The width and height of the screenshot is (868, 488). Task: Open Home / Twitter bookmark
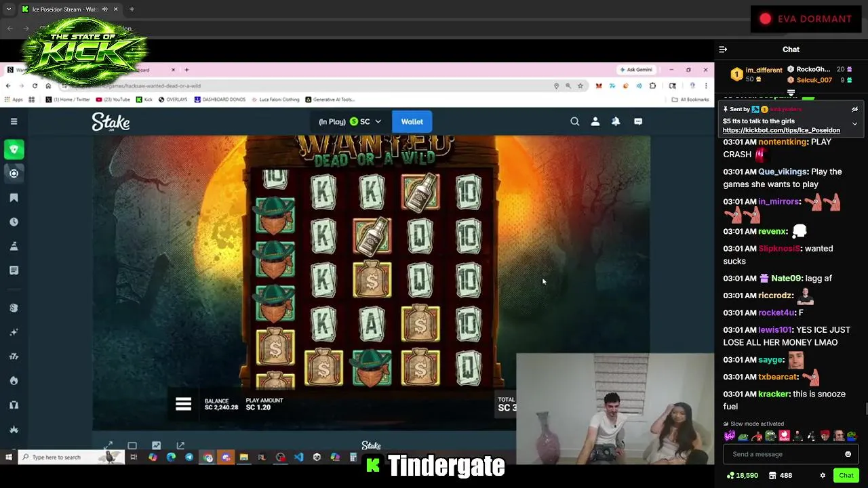(68, 100)
